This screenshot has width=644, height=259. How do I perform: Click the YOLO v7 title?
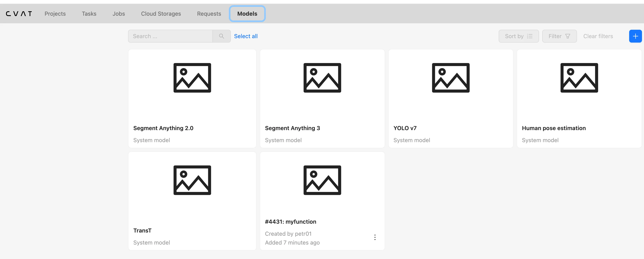[x=405, y=128]
